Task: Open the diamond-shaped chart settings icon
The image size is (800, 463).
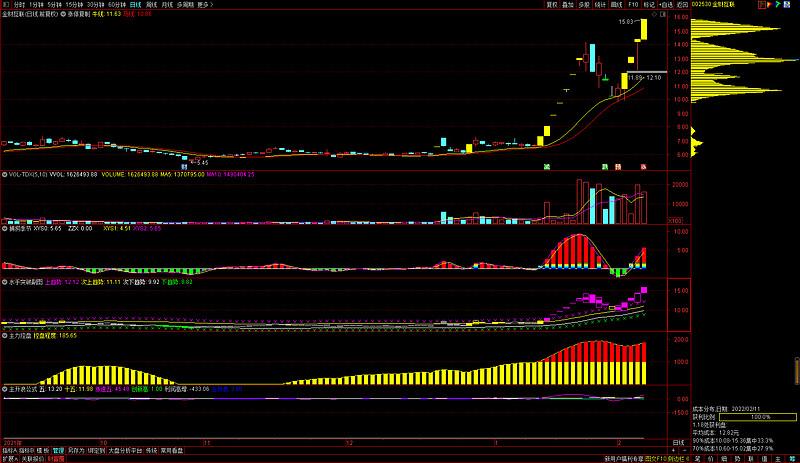Action: (655, 14)
